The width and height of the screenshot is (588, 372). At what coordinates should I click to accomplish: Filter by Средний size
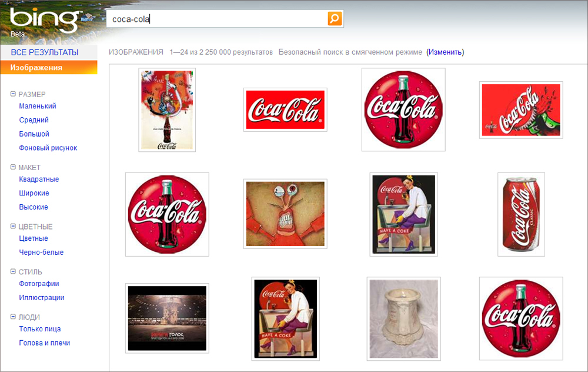point(34,120)
